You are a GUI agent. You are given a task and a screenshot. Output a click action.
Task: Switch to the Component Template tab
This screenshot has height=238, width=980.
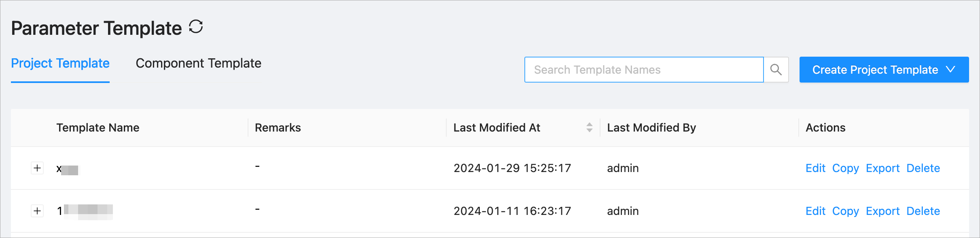(x=198, y=64)
